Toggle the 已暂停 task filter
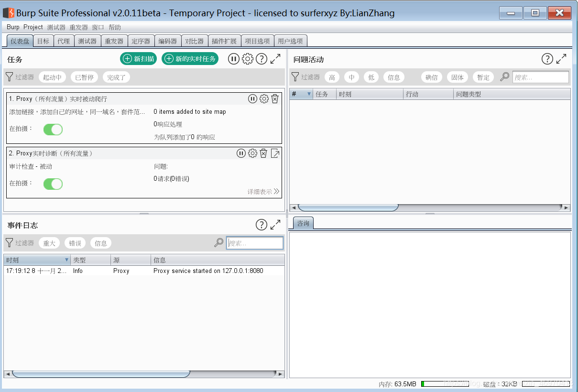This screenshot has height=392, width=578. 85,77
